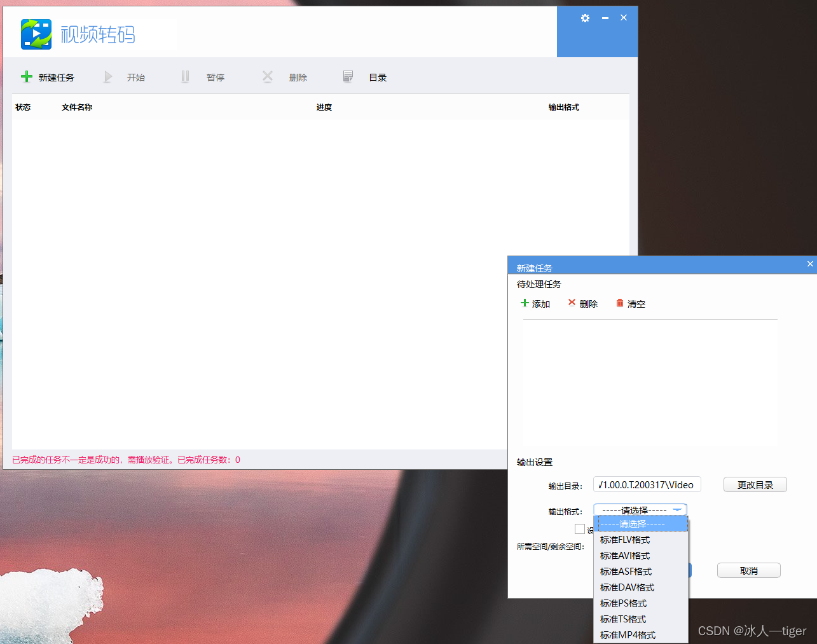
Task: Minimize the video transcode main window
Action: point(605,18)
